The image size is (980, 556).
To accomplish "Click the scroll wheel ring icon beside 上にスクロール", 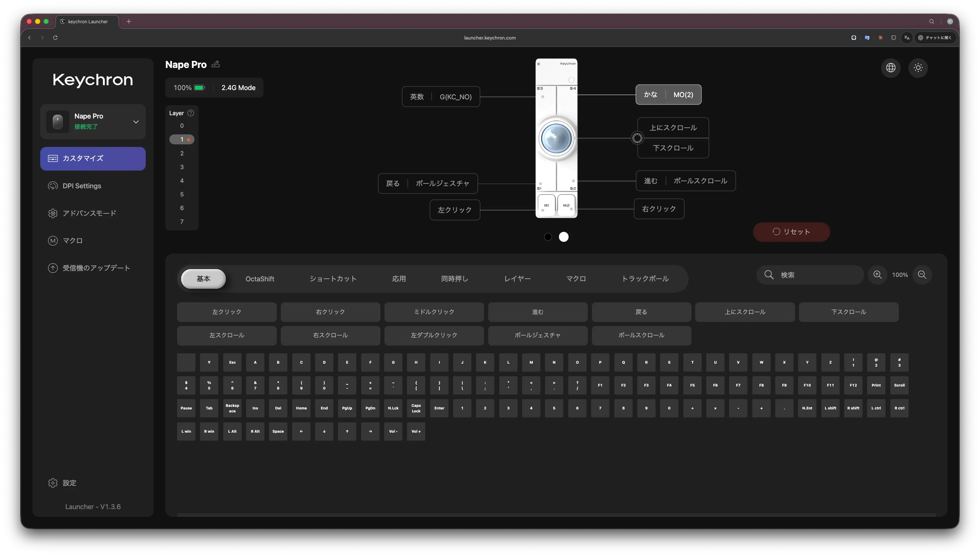I will click(637, 138).
